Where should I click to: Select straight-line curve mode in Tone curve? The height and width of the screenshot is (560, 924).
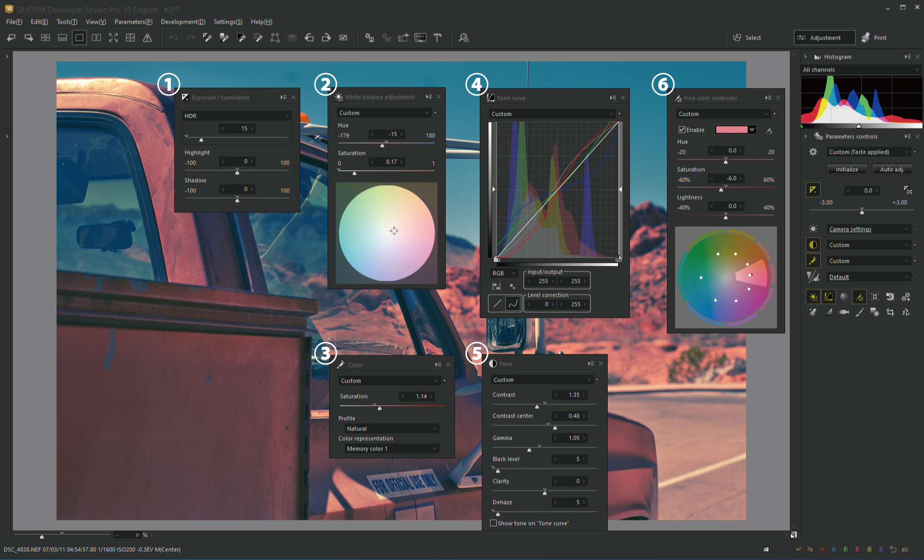(x=497, y=304)
